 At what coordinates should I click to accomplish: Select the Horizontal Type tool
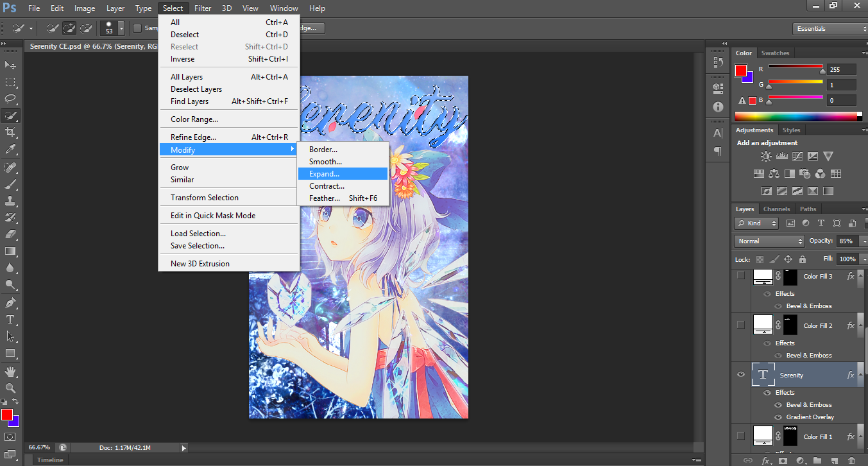pyautogui.click(x=11, y=320)
